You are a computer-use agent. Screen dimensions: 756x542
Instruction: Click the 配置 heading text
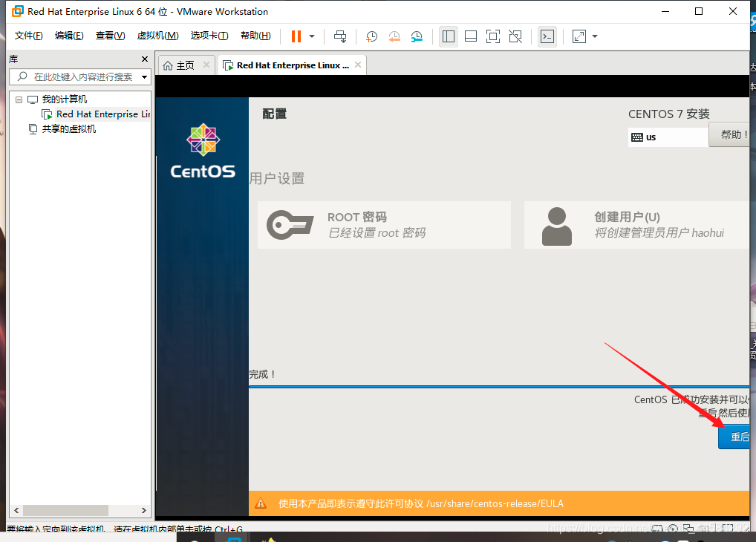274,114
